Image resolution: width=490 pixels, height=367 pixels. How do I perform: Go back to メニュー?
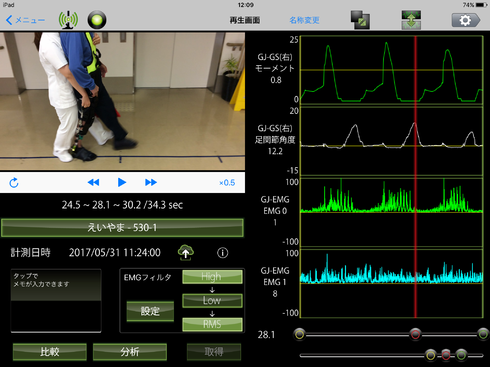(25, 20)
